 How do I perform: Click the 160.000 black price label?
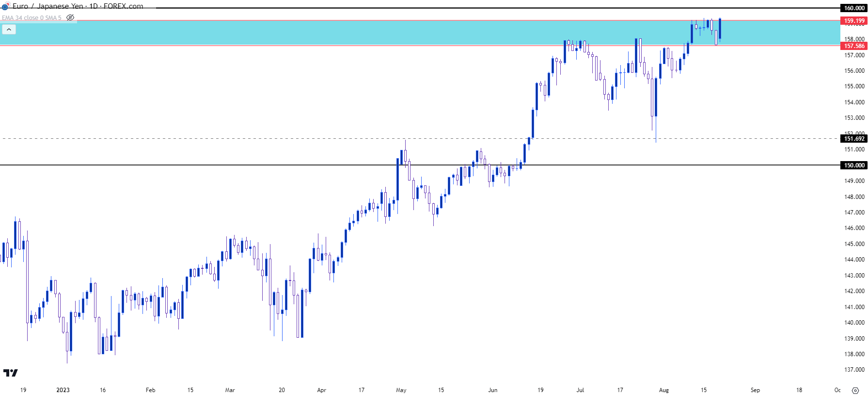[x=854, y=8]
